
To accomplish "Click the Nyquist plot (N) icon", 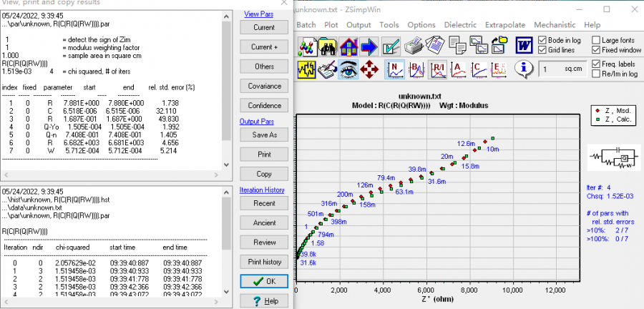I will [395, 69].
